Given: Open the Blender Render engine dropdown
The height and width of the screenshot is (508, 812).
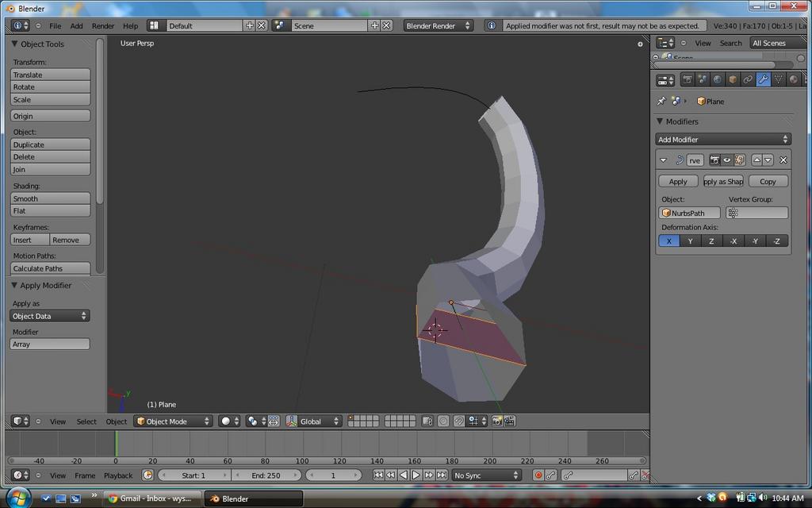Looking at the screenshot, I should pos(438,25).
